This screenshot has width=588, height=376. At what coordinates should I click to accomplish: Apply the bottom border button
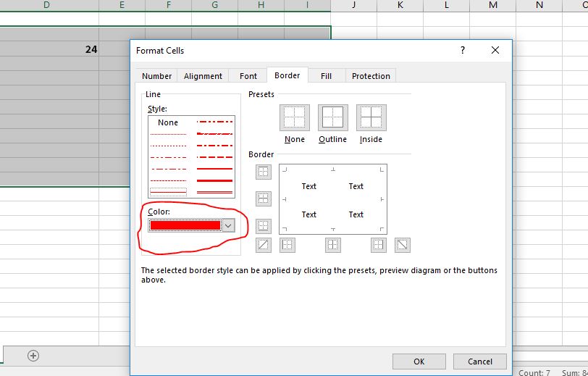click(x=264, y=226)
